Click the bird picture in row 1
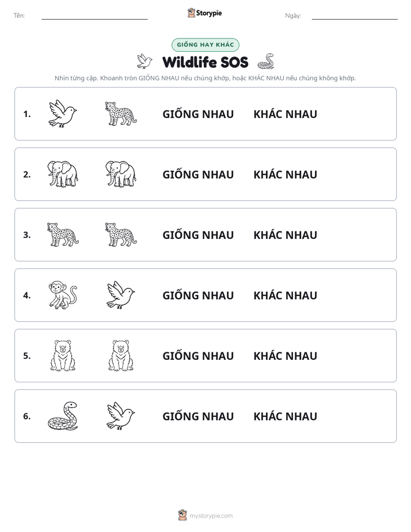Image resolution: width=411 pixels, height=532 pixels. 63,113
